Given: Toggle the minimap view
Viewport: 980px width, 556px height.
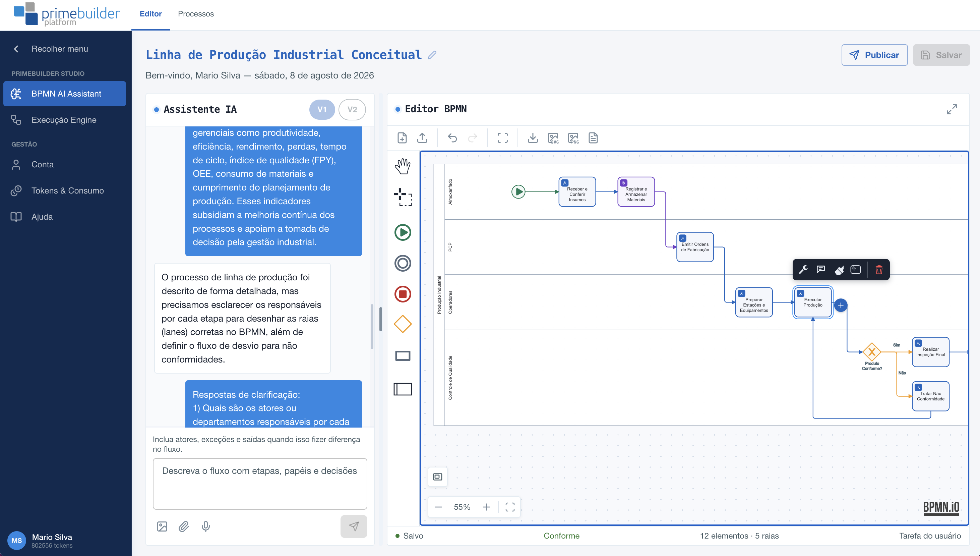Looking at the screenshot, I should pos(437,477).
